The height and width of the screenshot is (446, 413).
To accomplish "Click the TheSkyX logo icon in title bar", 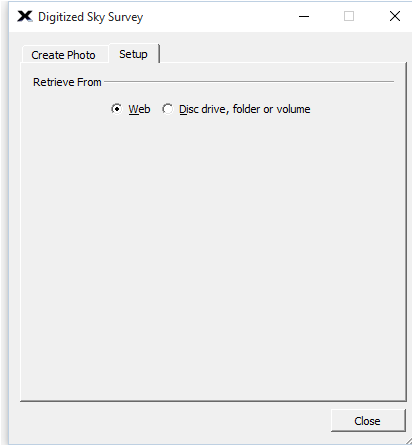I will [25, 16].
